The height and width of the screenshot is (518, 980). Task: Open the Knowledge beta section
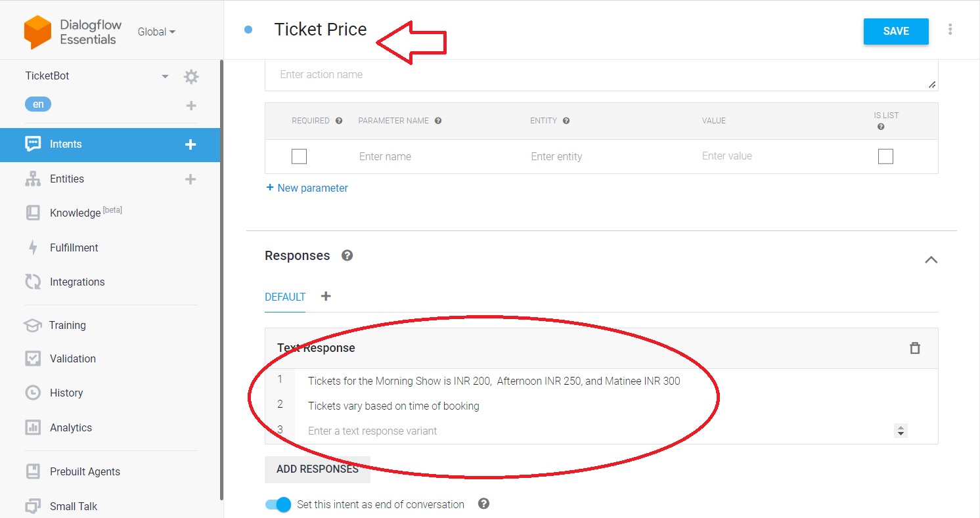(33, 213)
